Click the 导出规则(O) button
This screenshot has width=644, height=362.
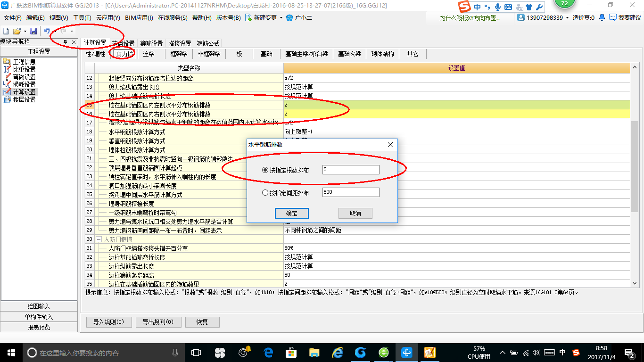(158, 322)
